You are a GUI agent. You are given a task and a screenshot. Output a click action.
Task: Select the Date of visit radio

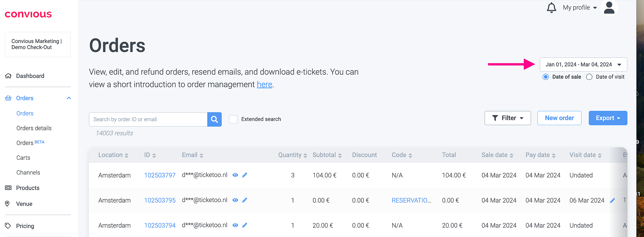click(589, 77)
